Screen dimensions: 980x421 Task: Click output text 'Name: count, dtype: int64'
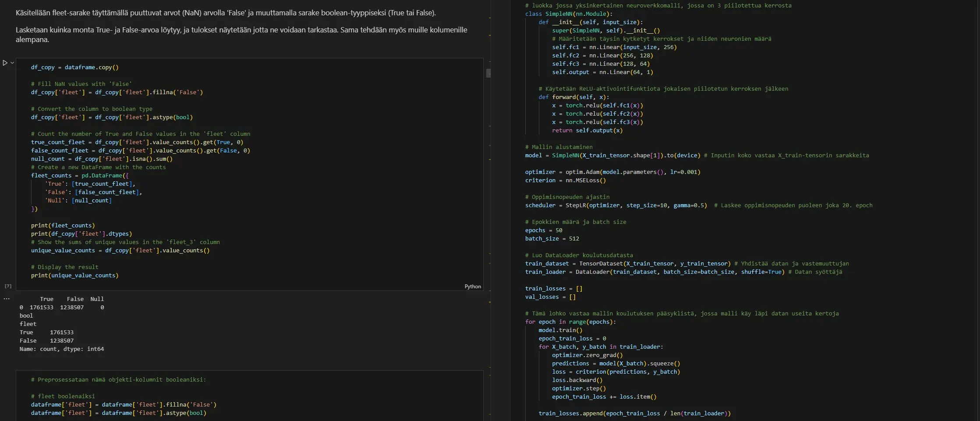pos(61,349)
